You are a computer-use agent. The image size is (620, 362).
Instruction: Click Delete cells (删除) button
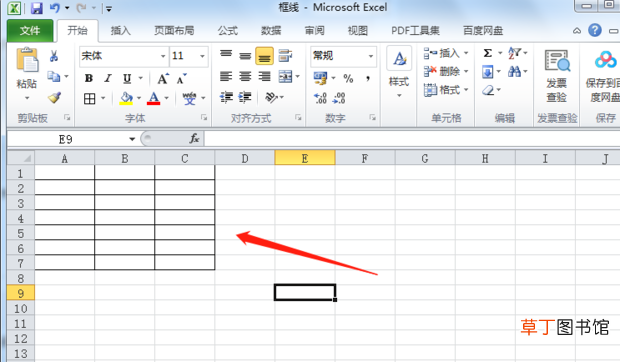pos(442,72)
